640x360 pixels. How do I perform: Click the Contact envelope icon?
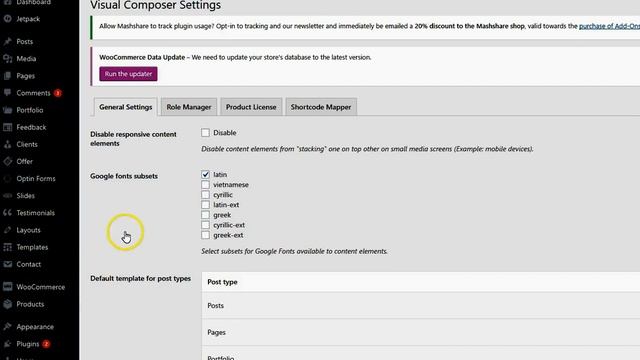pos(7,264)
